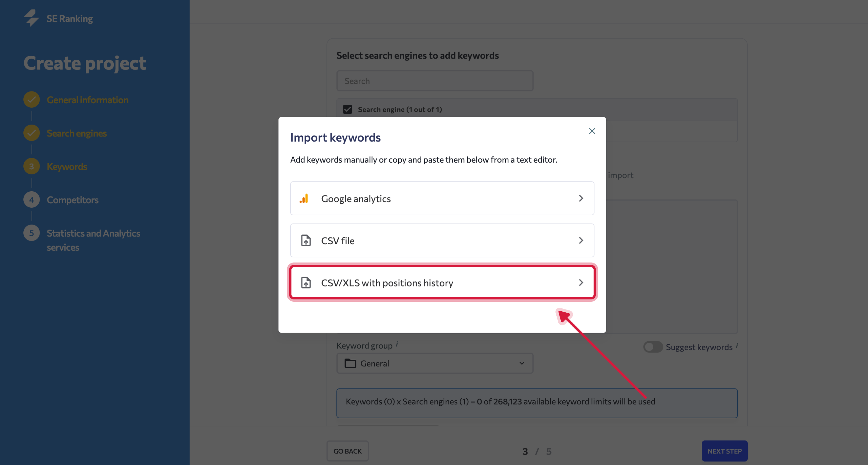The image size is (868, 465).
Task: Click the General information checkmark step icon
Action: [x=32, y=100]
